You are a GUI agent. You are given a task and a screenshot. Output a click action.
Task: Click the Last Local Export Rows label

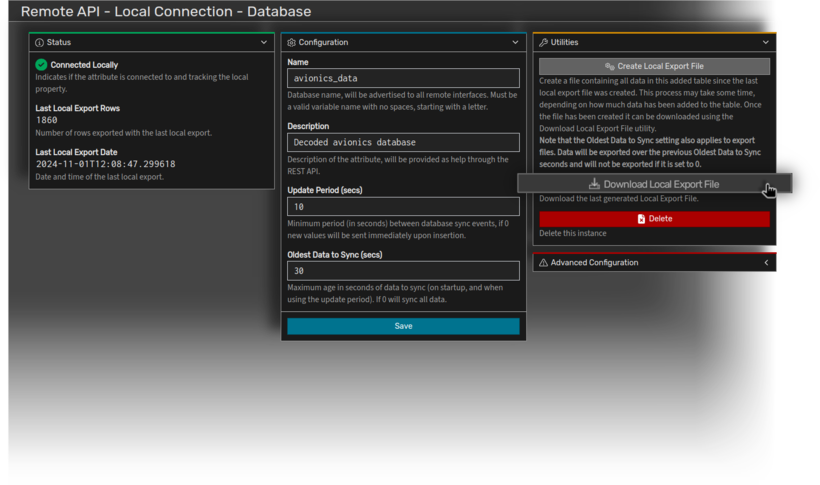point(77,108)
